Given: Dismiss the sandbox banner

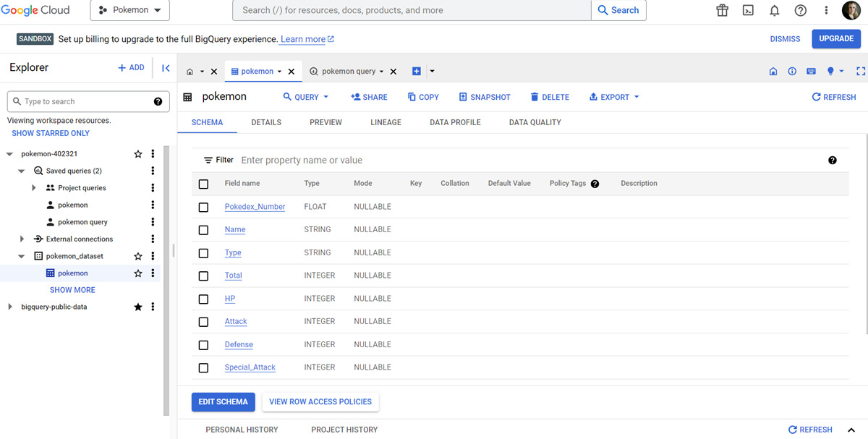Looking at the screenshot, I should click(x=786, y=39).
